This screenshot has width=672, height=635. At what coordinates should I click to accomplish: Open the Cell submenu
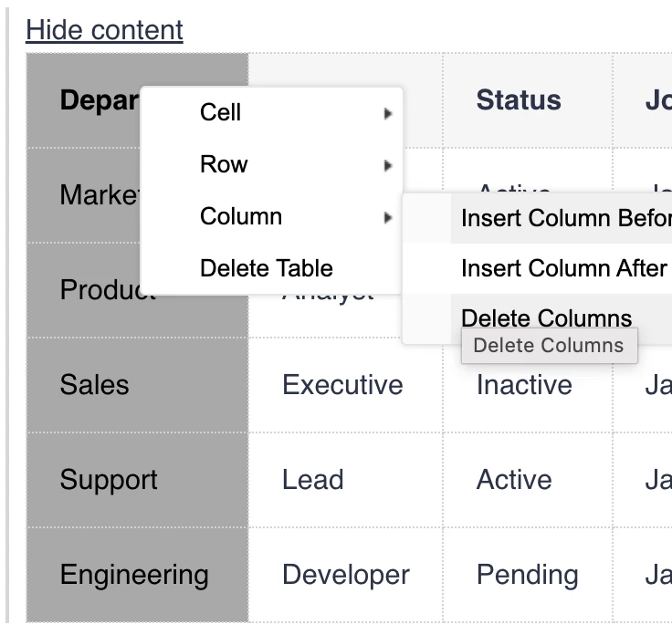coord(220,112)
